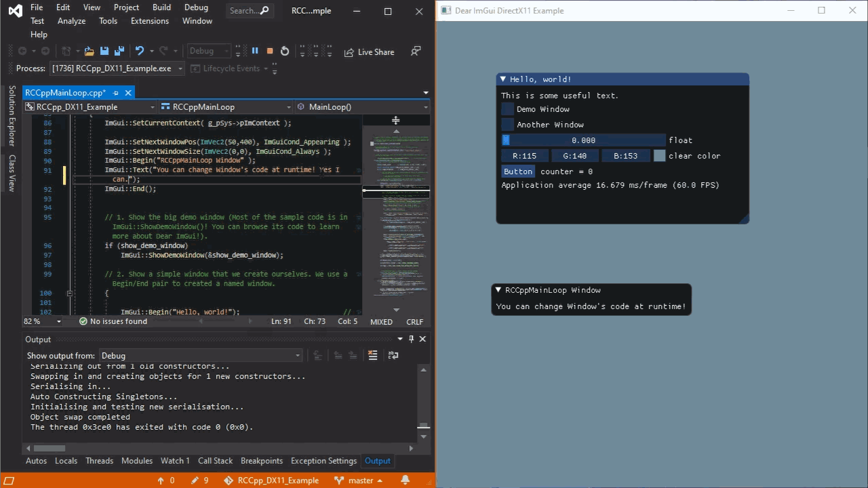Screen dimensions: 868x488
Task: Collapse the RCCppMainLoop Window
Action: (498, 290)
